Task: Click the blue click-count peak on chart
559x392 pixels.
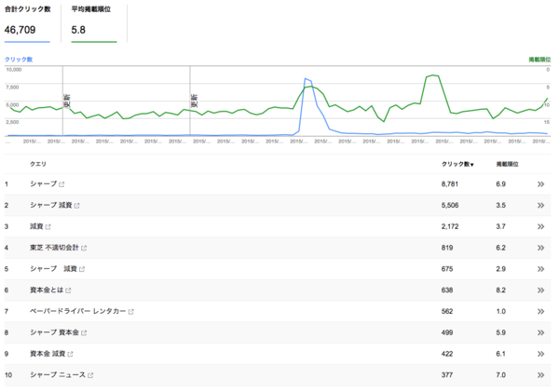Action: [306, 79]
